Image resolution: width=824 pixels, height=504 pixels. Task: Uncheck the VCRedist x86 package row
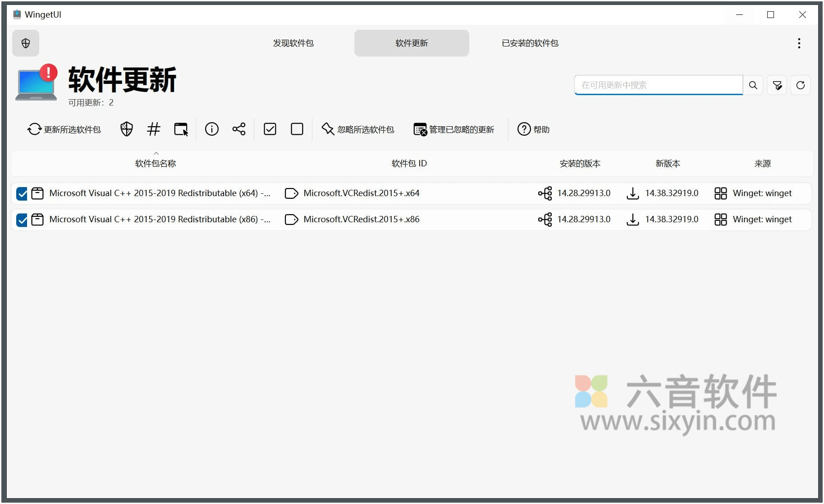(x=21, y=220)
